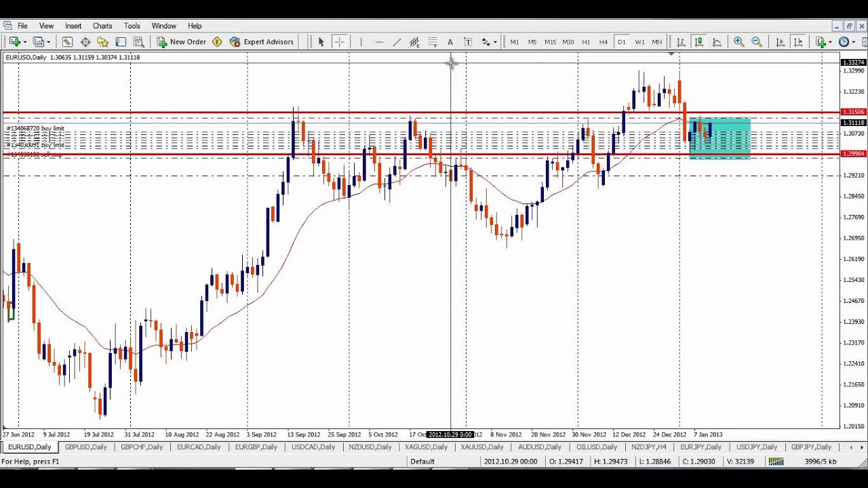Open the Market Watch panel icon

coord(68,42)
